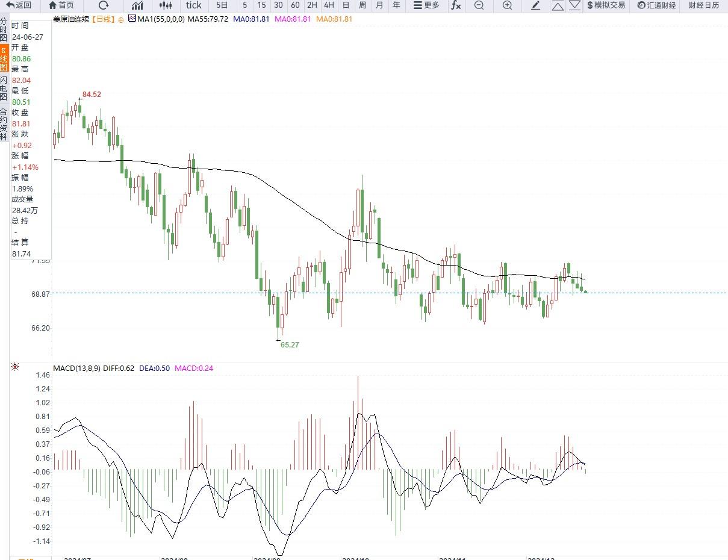Viewport: 728px width, 560px height.
Task: Click the orange circle beside 日线 label
Action: [x=121, y=19]
